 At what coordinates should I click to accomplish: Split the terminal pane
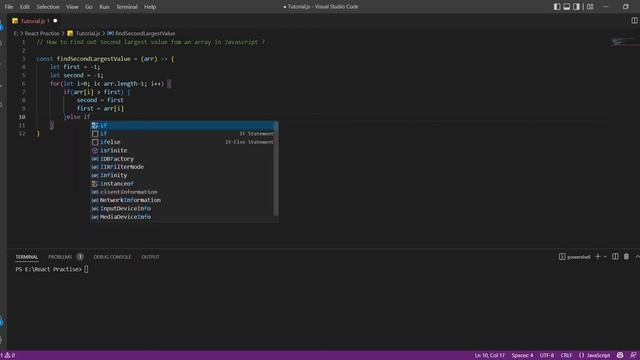coord(615,257)
